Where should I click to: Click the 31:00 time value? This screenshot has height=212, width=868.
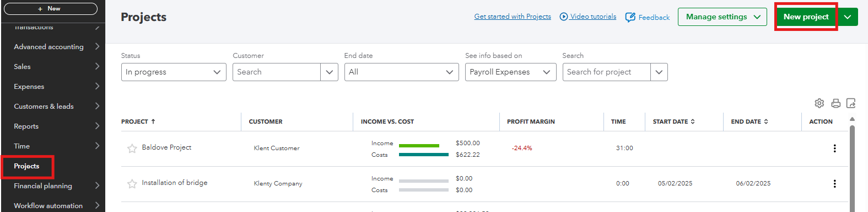click(x=624, y=148)
